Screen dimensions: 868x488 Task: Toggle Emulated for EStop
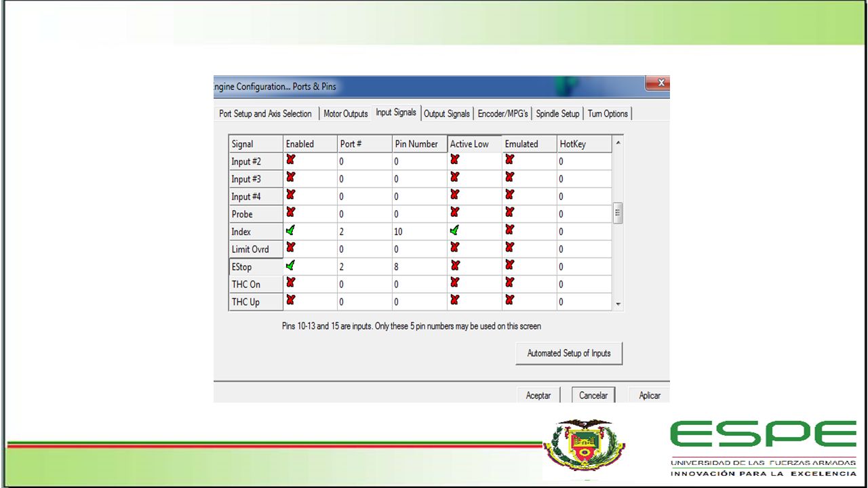(510, 266)
